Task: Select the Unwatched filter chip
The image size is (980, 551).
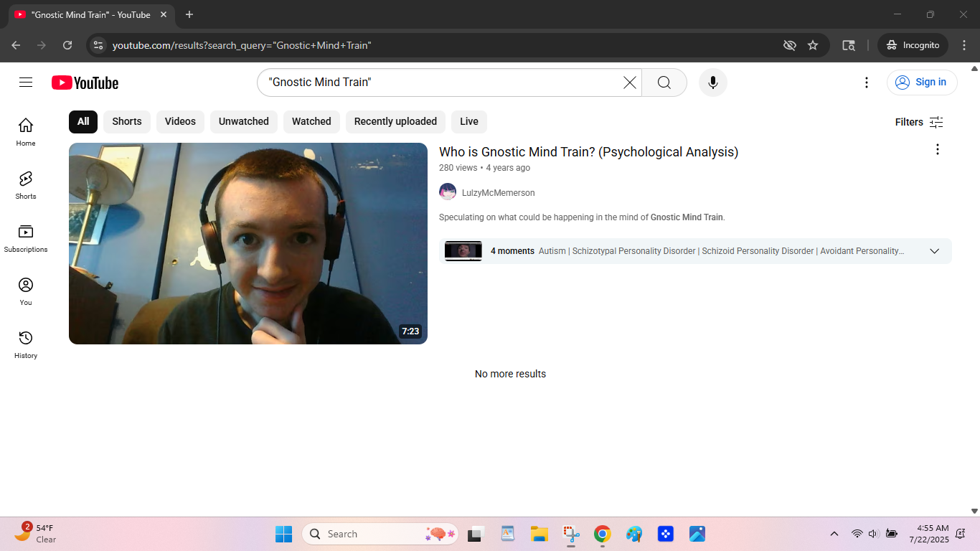Action: pos(244,122)
